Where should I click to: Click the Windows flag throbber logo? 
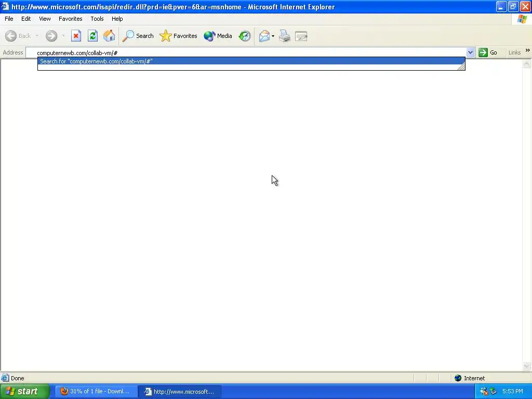tap(523, 19)
